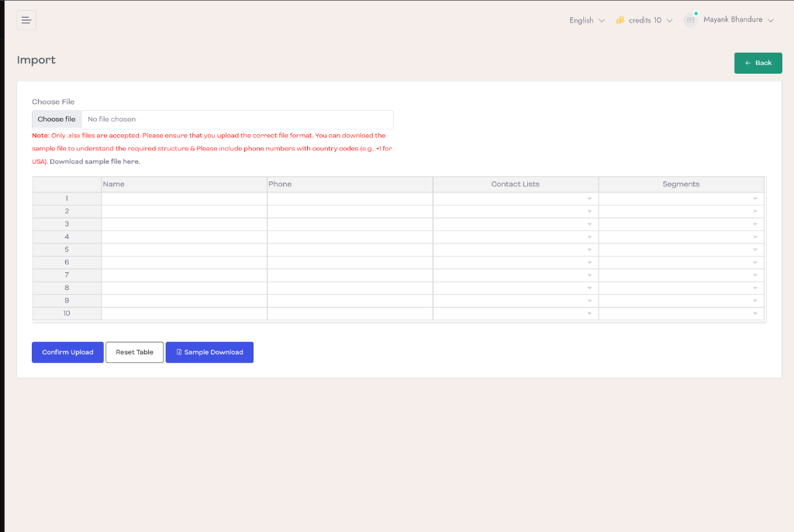The image size is (794, 532).
Task: Open Contact Lists dropdown in row 3
Action: [x=589, y=224]
